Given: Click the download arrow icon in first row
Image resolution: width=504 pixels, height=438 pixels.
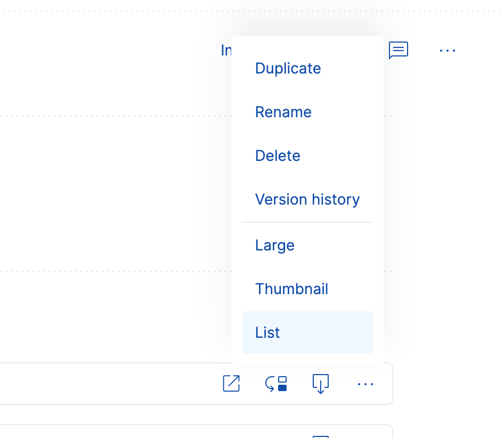Looking at the screenshot, I should tap(320, 384).
